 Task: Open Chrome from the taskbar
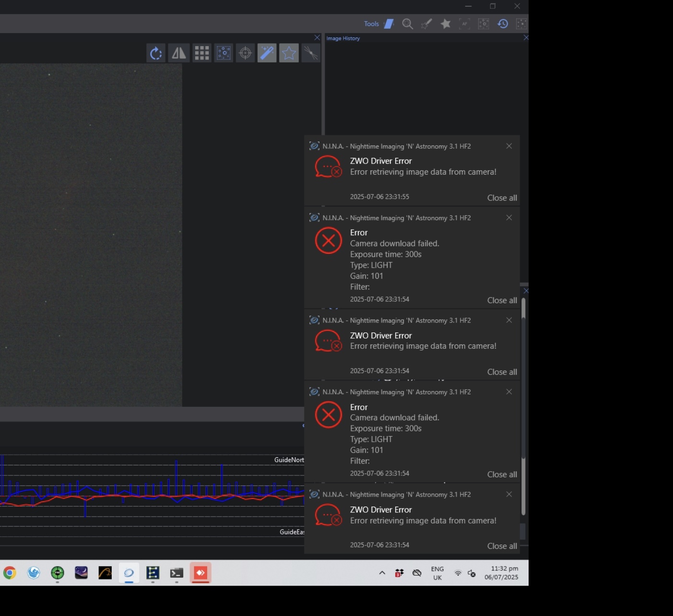point(10,573)
